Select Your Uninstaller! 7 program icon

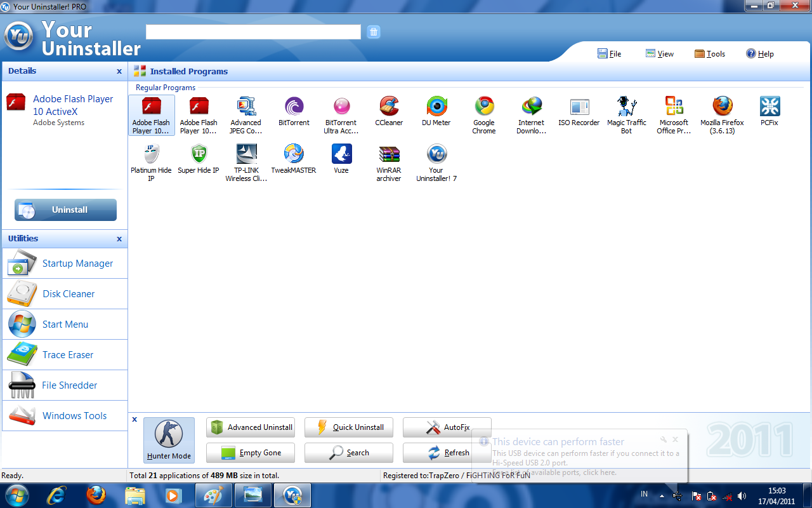coord(436,163)
